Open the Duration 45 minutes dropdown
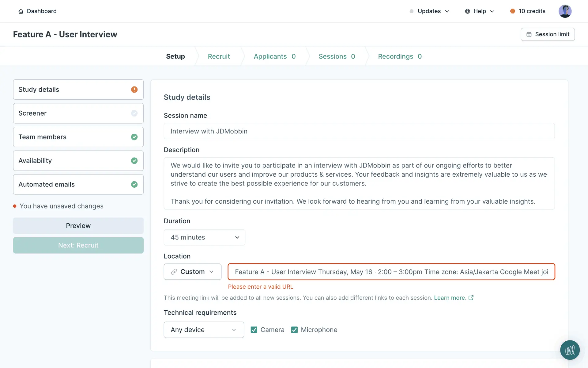This screenshot has height=368, width=588. (x=204, y=237)
